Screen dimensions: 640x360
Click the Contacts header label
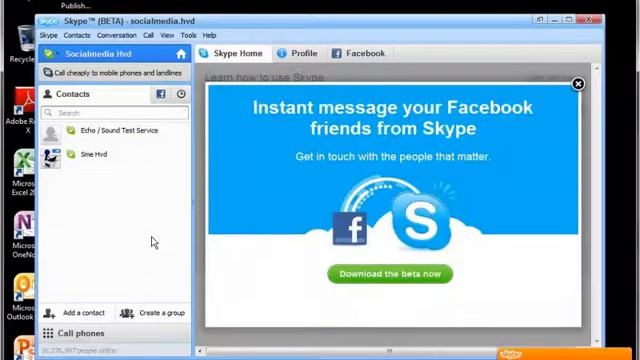tap(73, 94)
